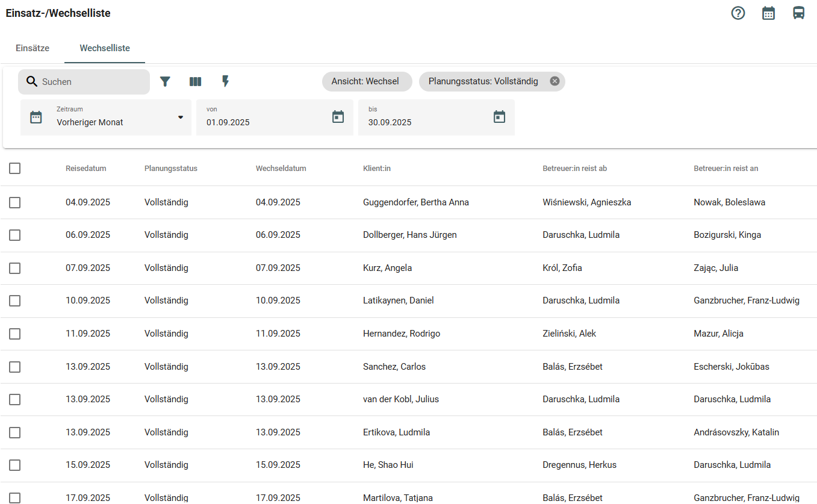Open the column selection icon
Image resolution: width=817 pixels, height=504 pixels.
pyautogui.click(x=195, y=82)
